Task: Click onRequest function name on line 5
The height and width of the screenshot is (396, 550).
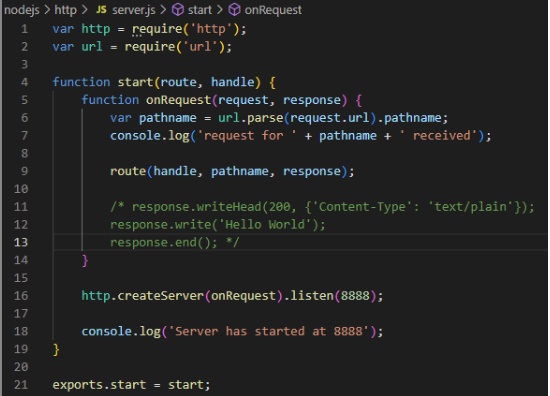Action: click(x=179, y=100)
